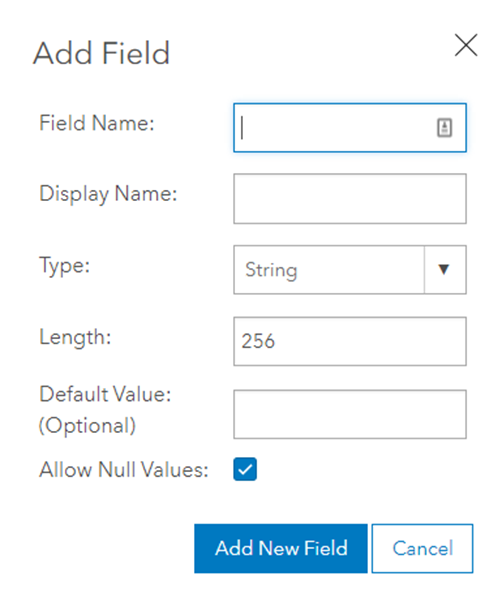Click the Default Value label

coord(105,410)
